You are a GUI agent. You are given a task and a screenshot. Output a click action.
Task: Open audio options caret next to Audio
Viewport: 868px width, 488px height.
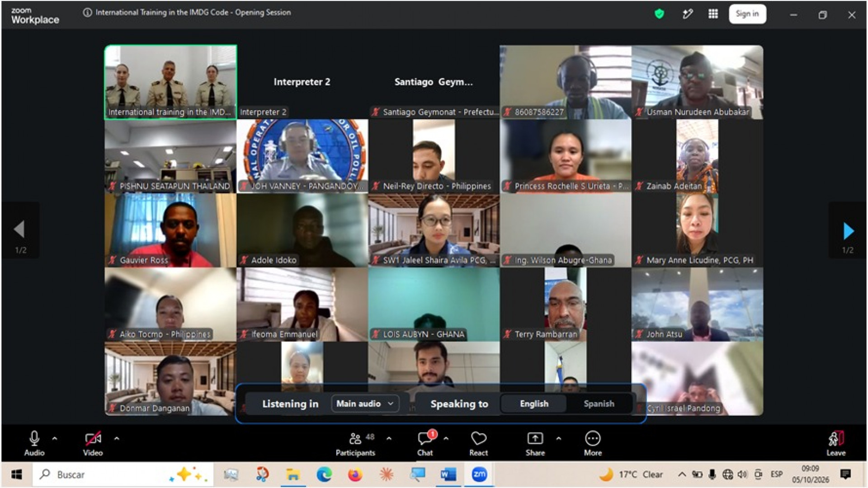point(55,438)
